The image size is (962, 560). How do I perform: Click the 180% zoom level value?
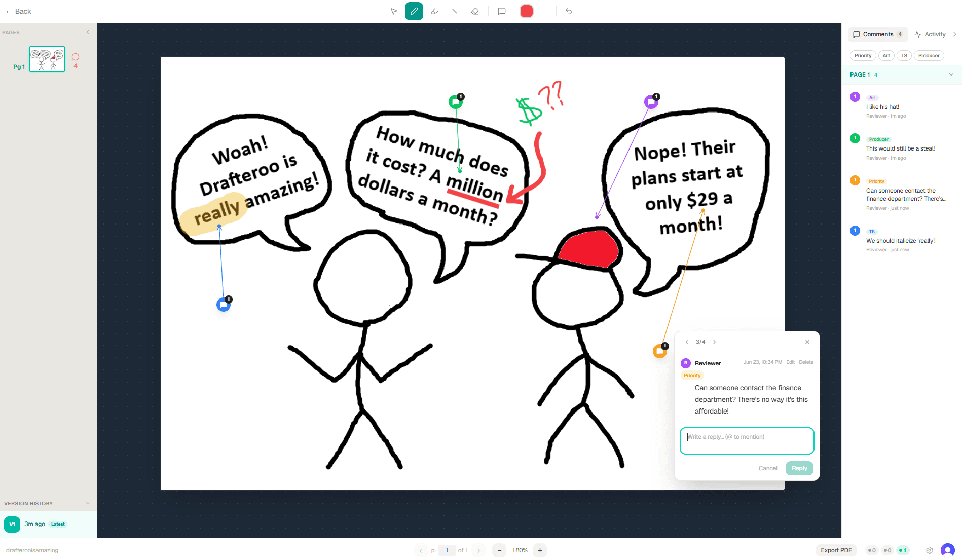point(520,550)
